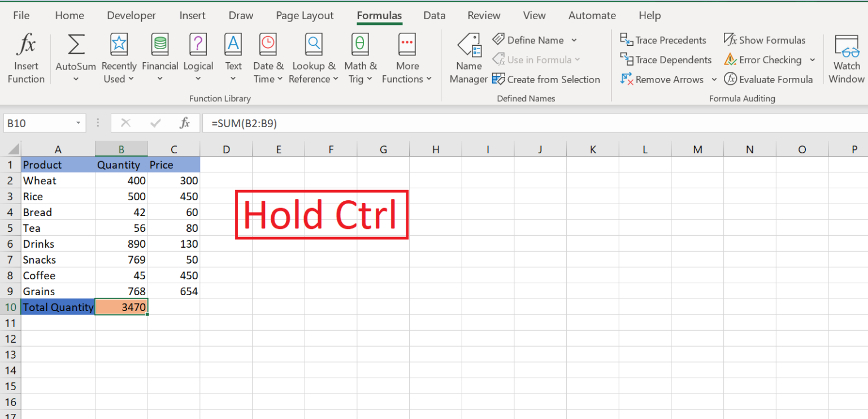
Task: Select column D header
Action: click(x=226, y=149)
